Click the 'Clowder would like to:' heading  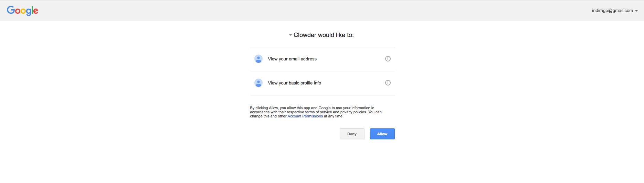click(x=324, y=35)
